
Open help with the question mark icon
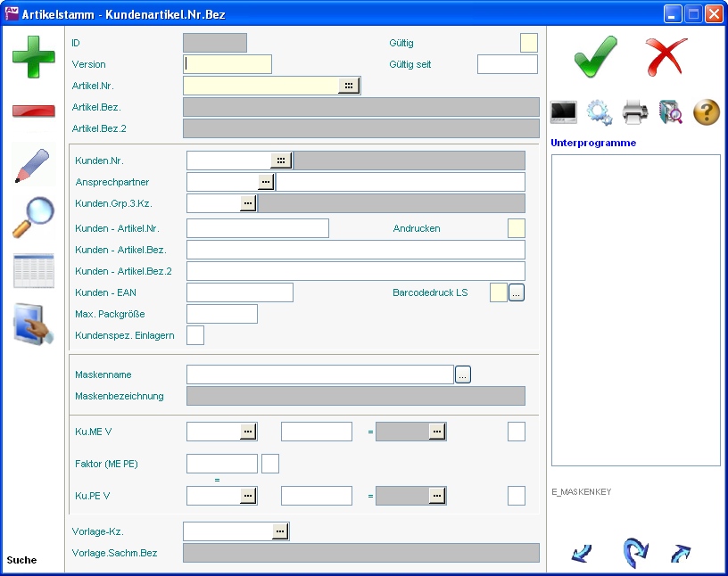[706, 112]
